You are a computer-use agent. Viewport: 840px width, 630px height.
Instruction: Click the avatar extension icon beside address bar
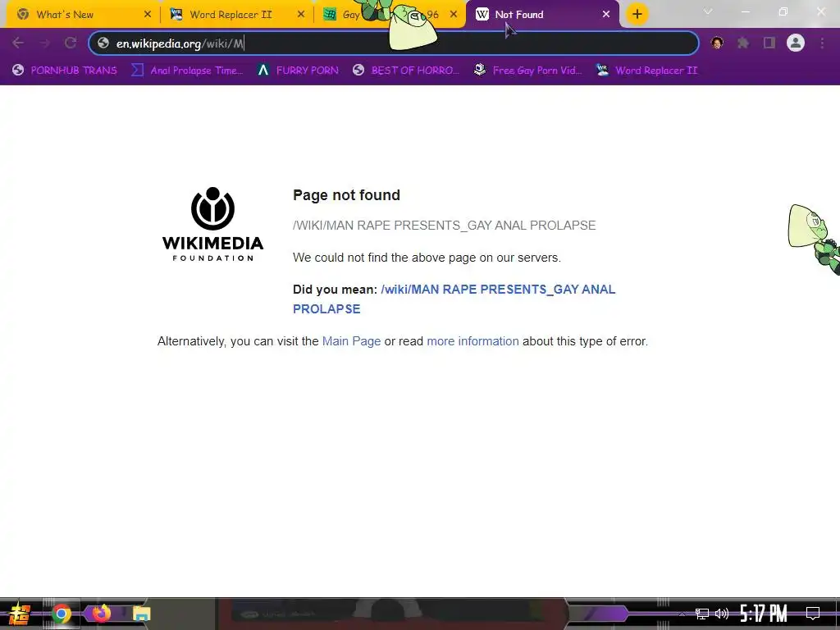[x=717, y=43]
